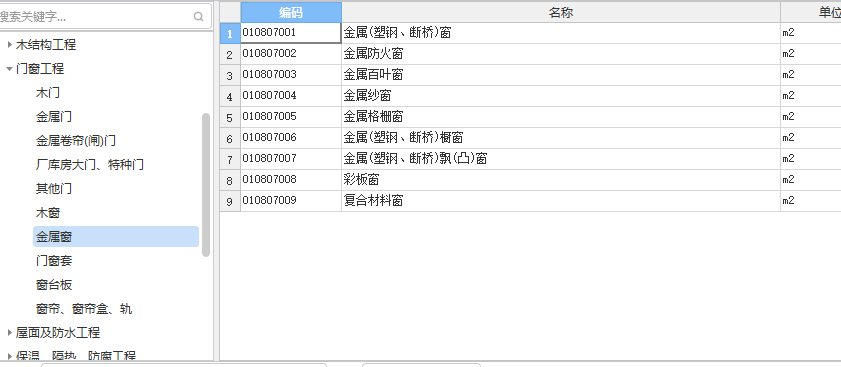Click the m2 unit in 金属防火窗 row
Screen dimensions: 841x367
(811, 54)
